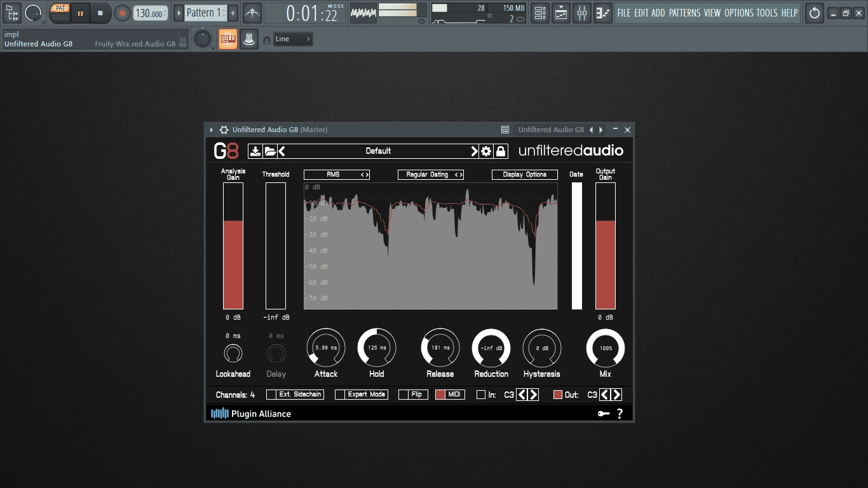Save preset with G8 download icon
This screenshot has width=868, height=488.
255,151
